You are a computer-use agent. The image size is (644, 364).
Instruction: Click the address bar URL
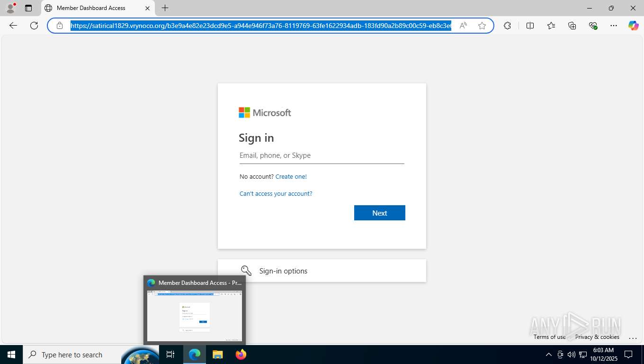coord(261,26)
